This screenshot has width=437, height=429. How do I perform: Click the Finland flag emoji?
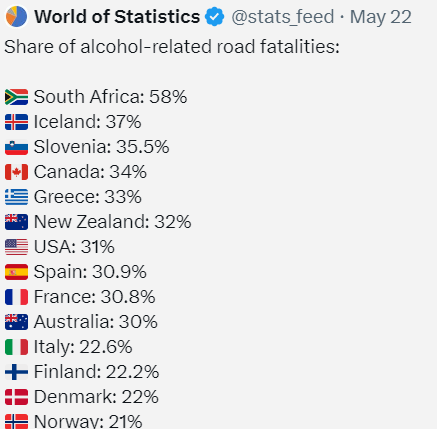[x=16, y=372]
